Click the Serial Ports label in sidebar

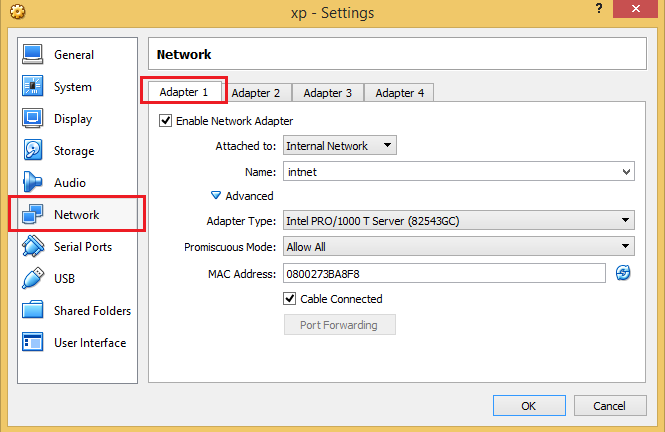pos(83,246)
